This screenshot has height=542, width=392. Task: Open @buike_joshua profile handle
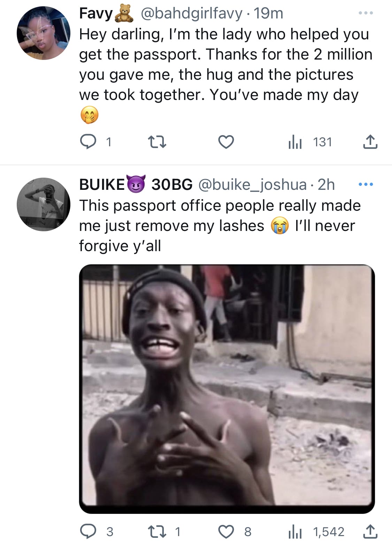pyautogui.click(x=252, y=184)
